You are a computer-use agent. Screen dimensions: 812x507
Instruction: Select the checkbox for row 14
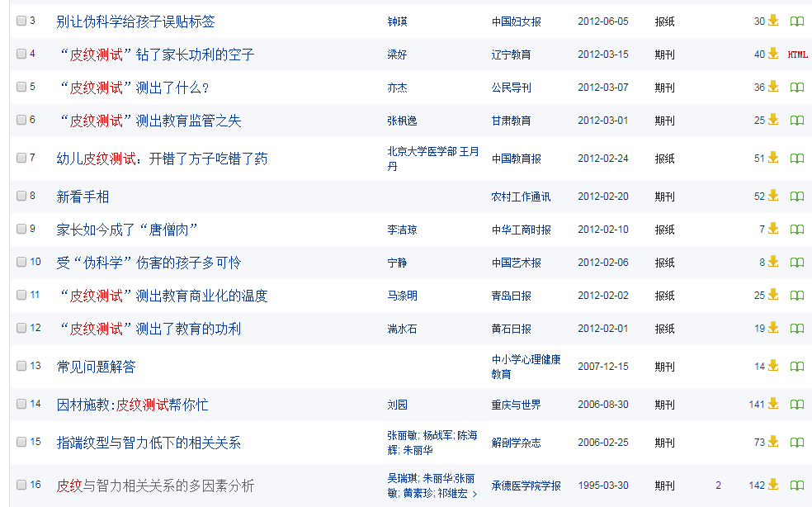click(21, 404)
